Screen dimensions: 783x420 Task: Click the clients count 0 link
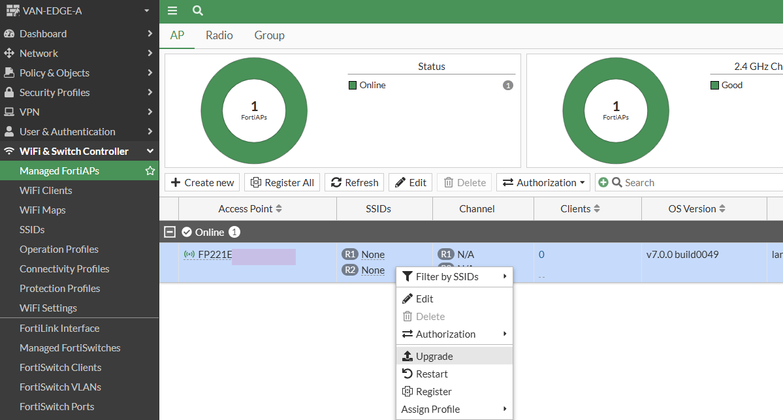pos(541,255)
